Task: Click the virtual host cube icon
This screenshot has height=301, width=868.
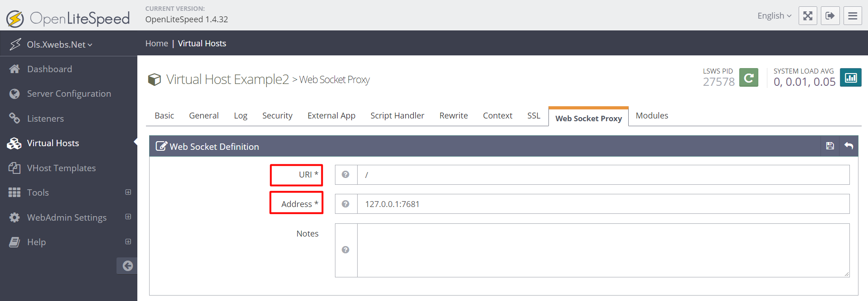Action: 155,79
